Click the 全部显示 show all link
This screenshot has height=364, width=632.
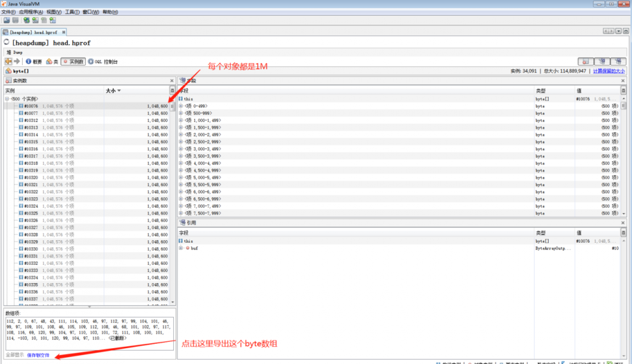(x=15, y=355)
